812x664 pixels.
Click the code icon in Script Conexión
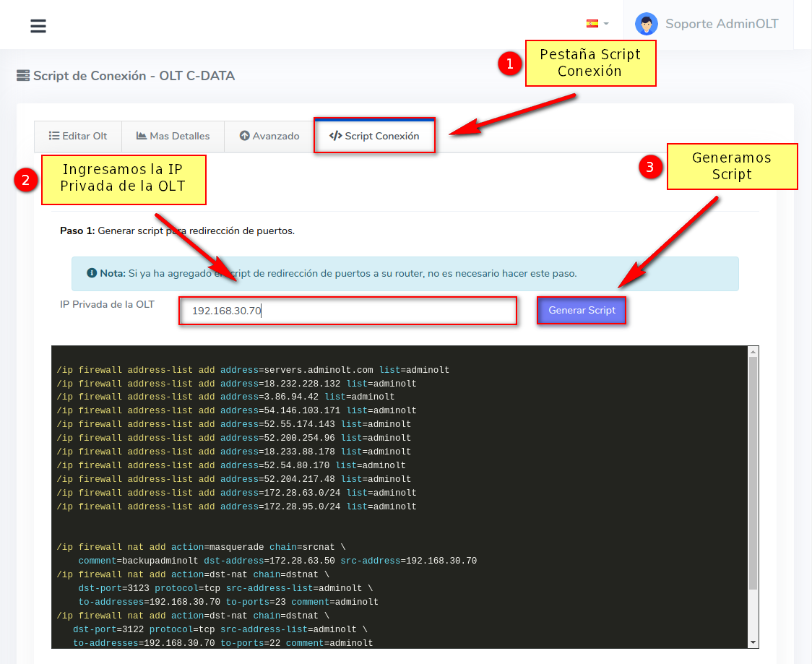335,136
